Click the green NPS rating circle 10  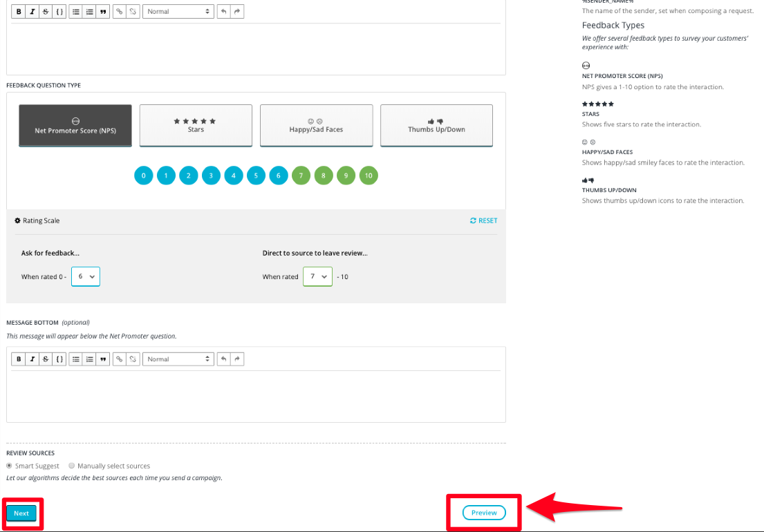pos(369,175)
